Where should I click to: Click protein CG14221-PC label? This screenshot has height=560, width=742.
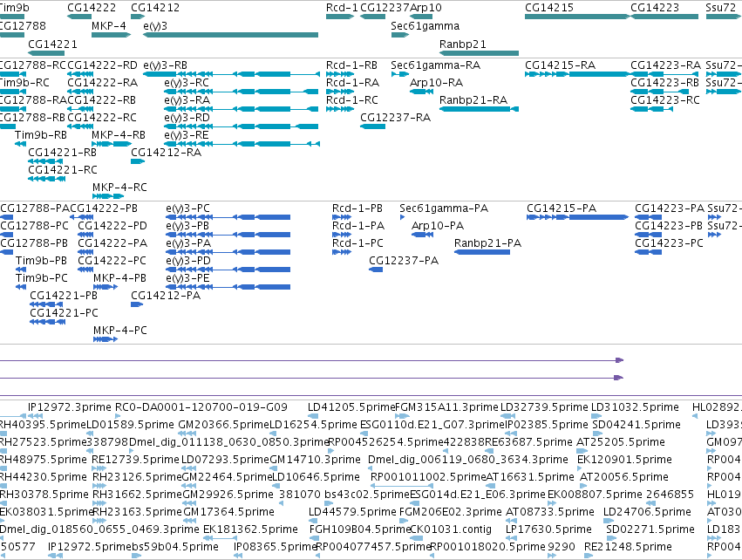pos(65,313)
